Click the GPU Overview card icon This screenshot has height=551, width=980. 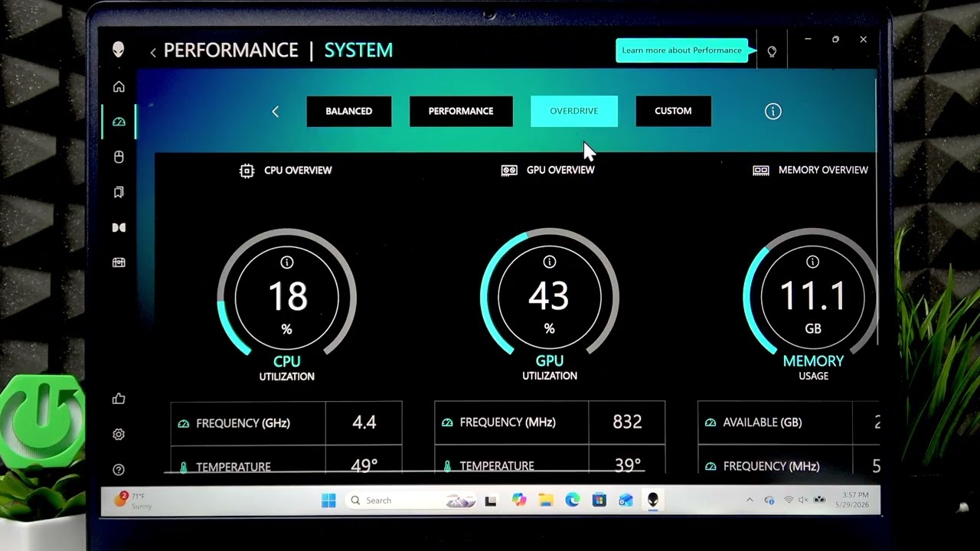[509, 171]
